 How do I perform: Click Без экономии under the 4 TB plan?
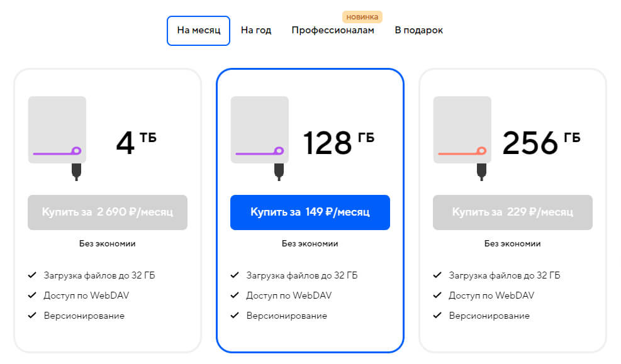107,243
